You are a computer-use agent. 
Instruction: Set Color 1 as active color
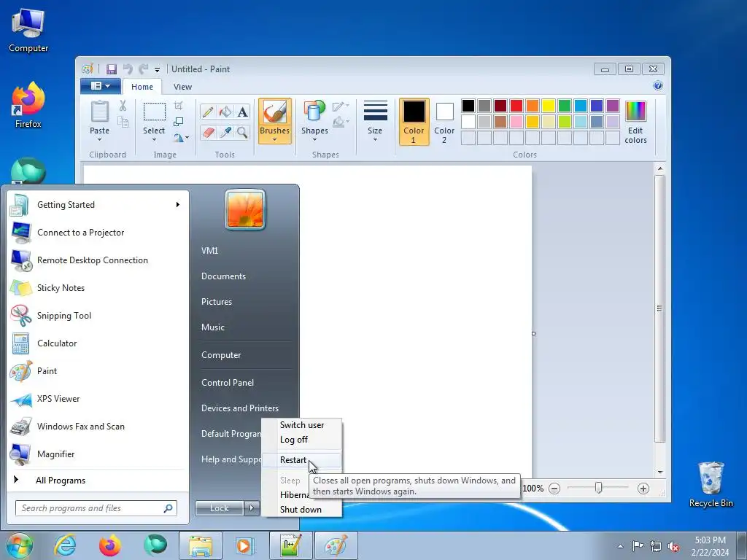(x=414, y=122)
